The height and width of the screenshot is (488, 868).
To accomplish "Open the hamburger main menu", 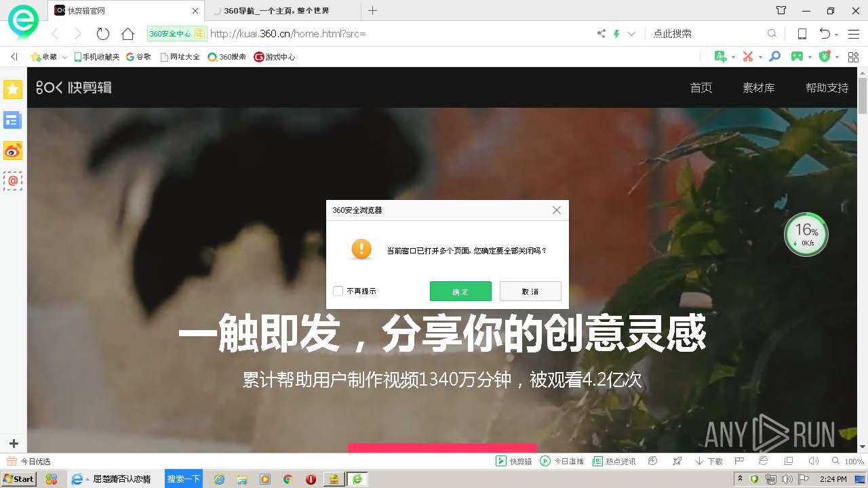I will click(854, 33).
